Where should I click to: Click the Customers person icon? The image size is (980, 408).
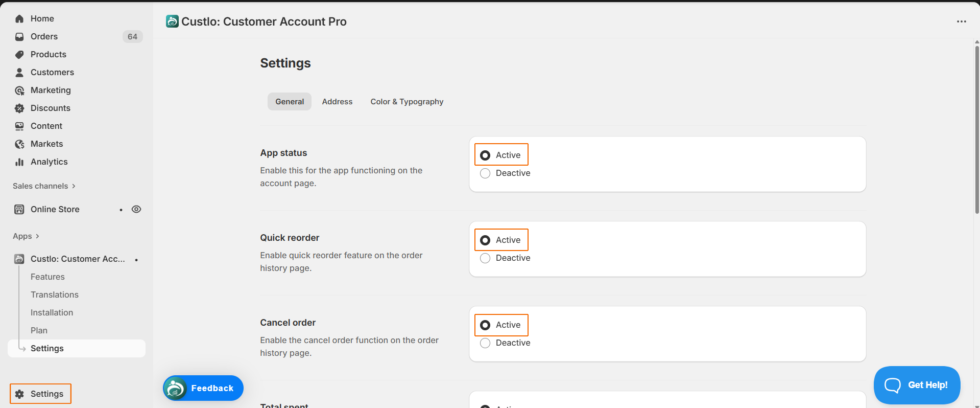(19, 73)
